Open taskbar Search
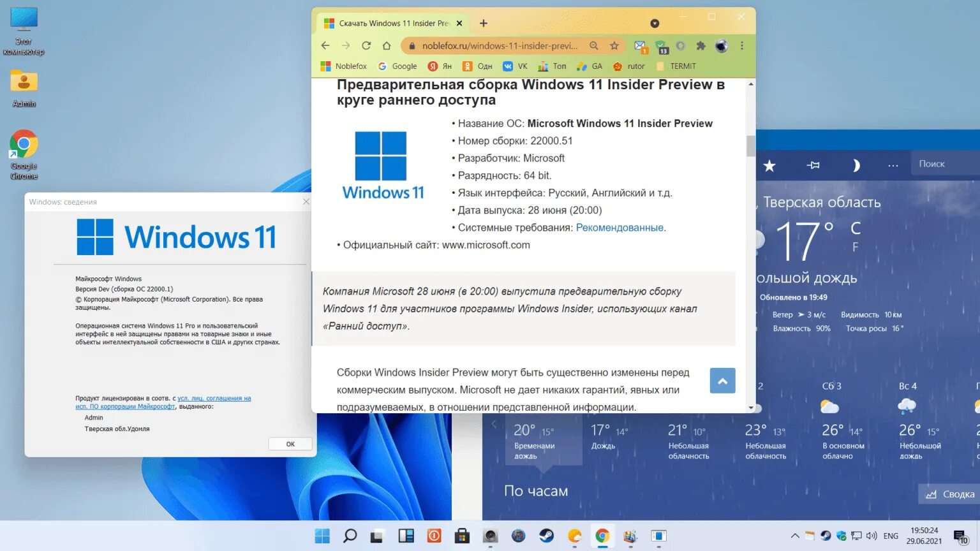The image size is (980, 551). [x=350, y=536]
